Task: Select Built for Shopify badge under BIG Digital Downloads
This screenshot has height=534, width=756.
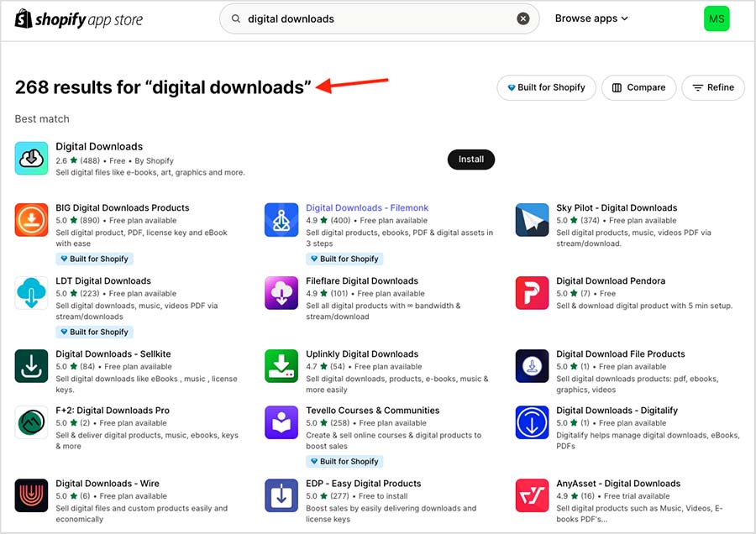Action: pyautogui.click(x=94, y=259)
